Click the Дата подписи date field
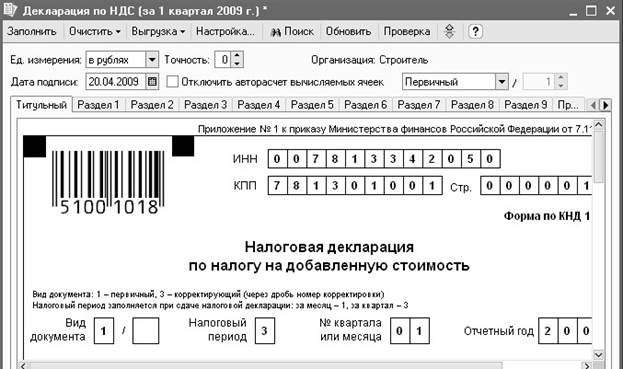The image size is (623, 369). 116,82
